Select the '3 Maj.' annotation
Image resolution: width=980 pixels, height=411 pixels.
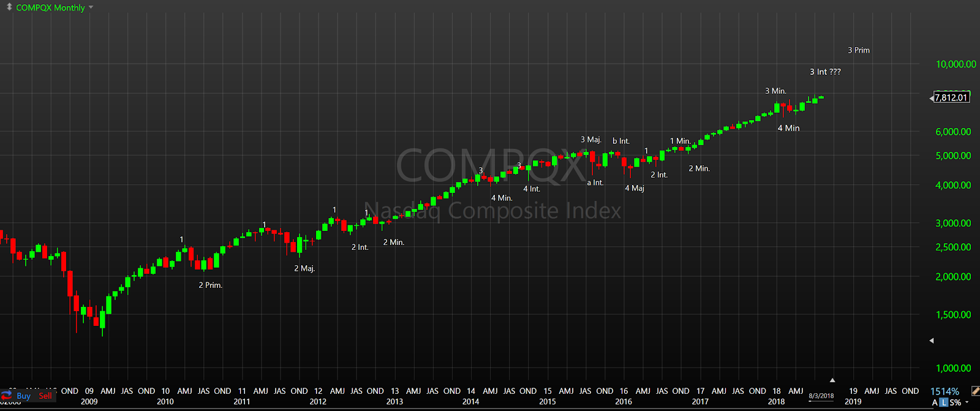tap(591, 140)
